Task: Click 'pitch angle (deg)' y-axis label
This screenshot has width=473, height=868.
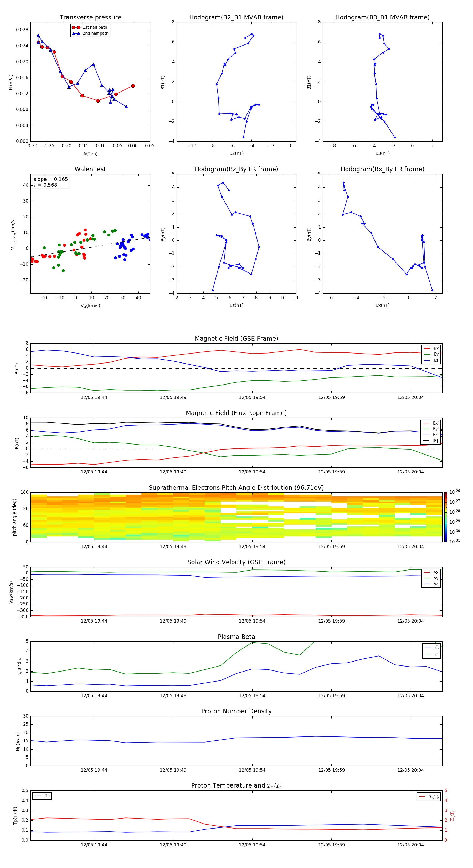Action: coord(14,517)
